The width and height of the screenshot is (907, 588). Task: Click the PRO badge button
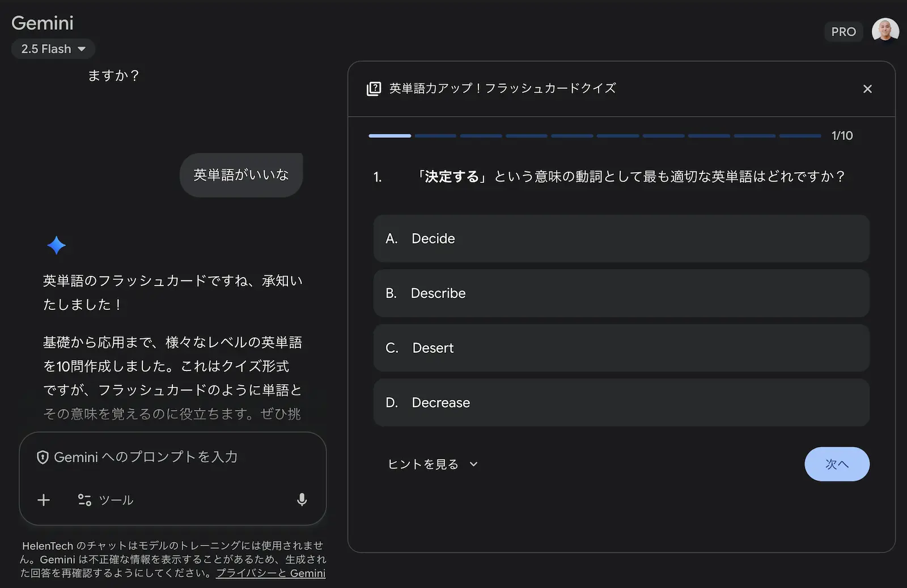click(x=843, y=32)
